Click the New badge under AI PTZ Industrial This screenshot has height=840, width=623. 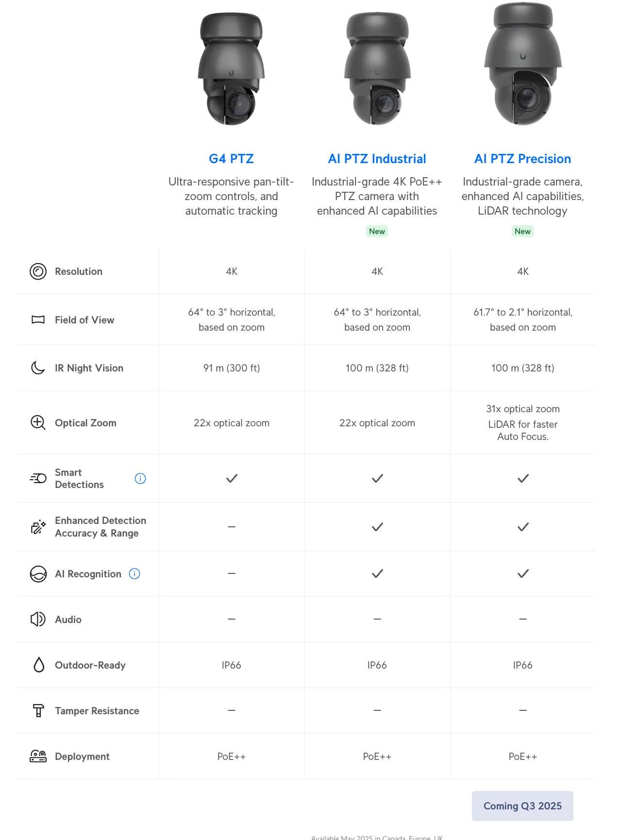tap(377, 231)
